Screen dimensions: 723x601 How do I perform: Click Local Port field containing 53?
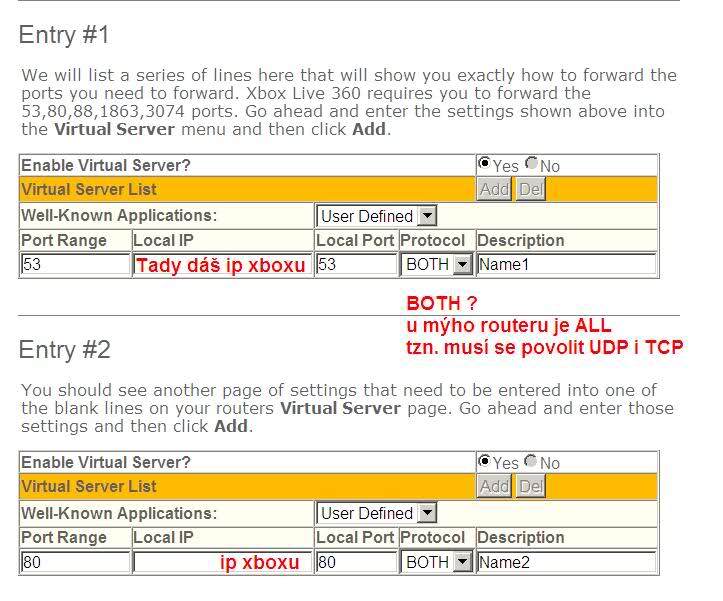[356, 265]
